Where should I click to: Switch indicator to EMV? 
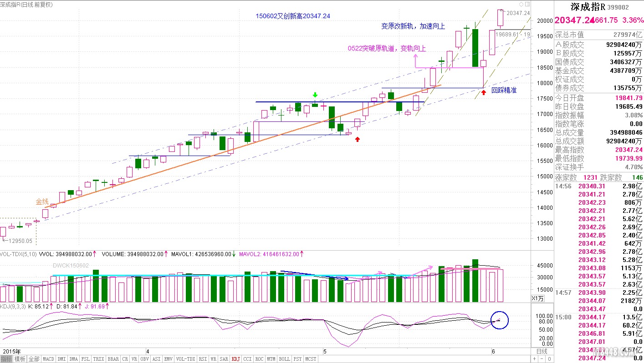click(169, 359)
